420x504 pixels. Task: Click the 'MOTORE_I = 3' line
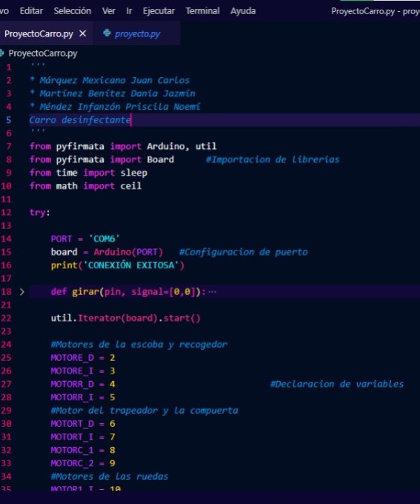coord(83,371)
